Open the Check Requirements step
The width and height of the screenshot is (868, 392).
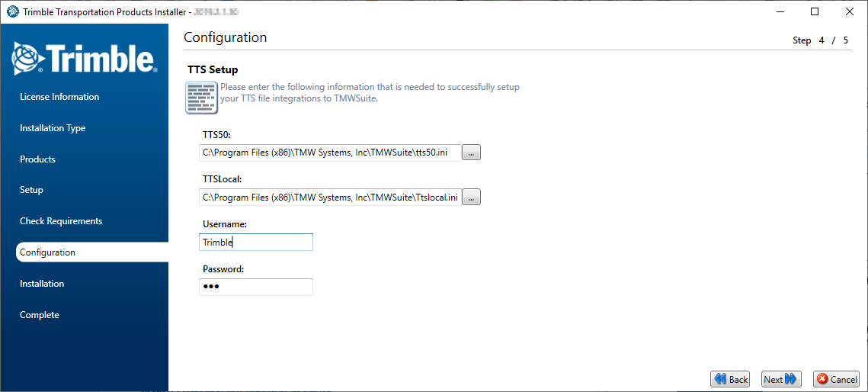pyautogui.click(x=61, y=221)
